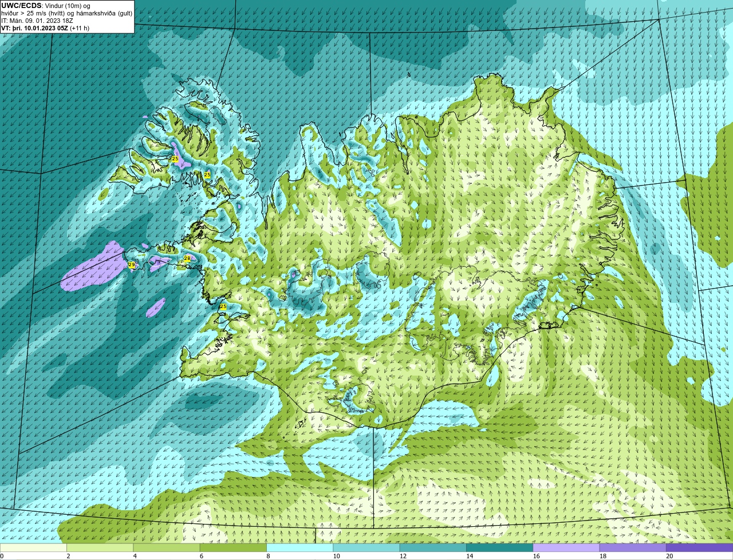Click the light lavender 16–18 legend swatch

click(567, 547)
